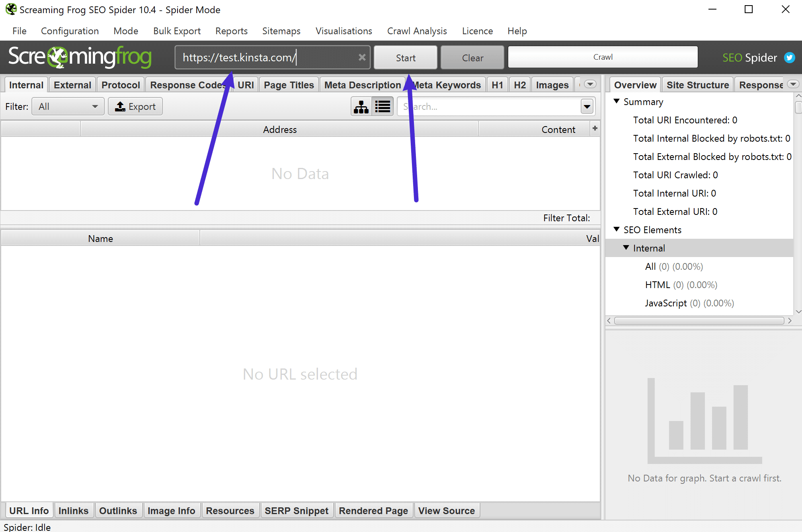Click the Start crawl button
This screenshot has height=532, width=802.
pyautogui.click(x=405, y=57)
